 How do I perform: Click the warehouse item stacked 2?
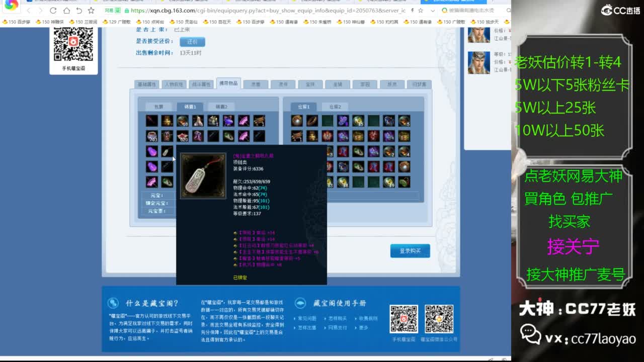[388, 151]
